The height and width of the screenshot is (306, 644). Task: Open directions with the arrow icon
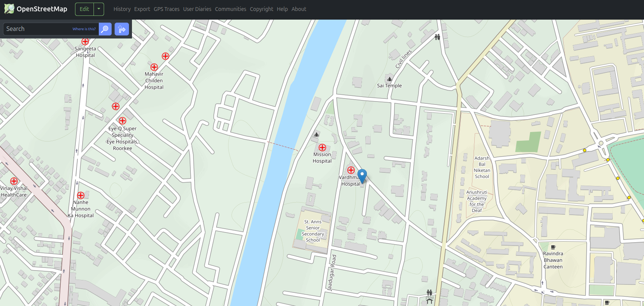pos(122,29)
